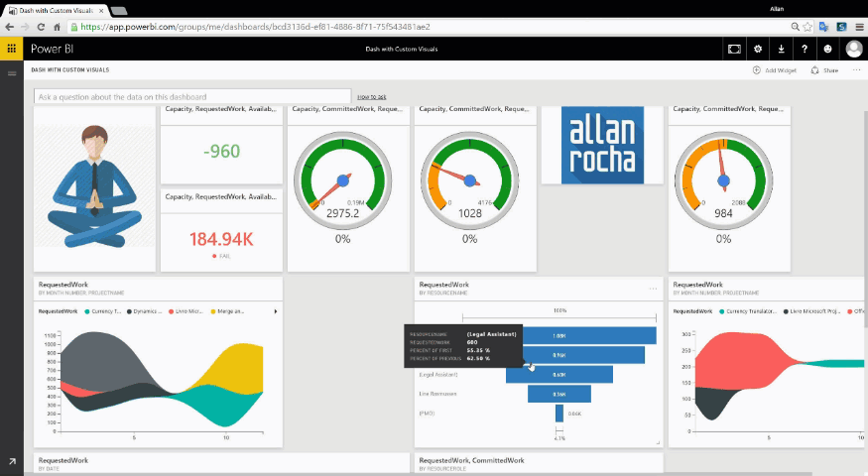Click the browser home icon
The width and height of the screenshot is (868, 476).
57,27
